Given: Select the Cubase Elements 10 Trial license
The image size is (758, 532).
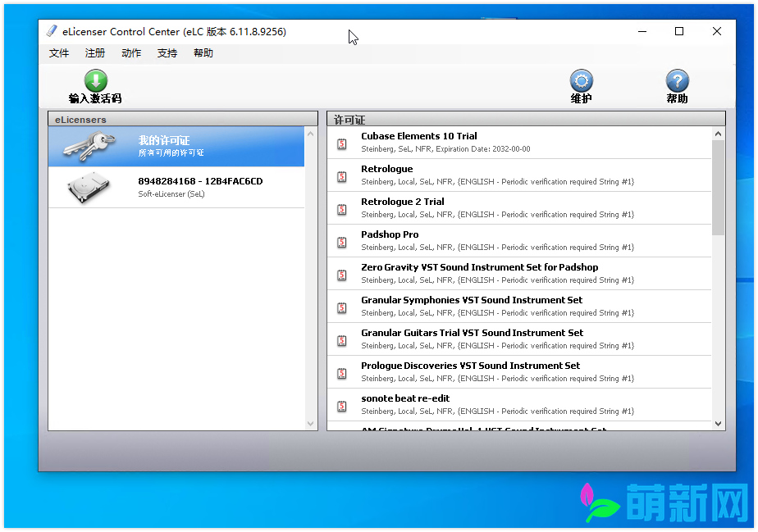Looking at the screenshot, I should click(x=519, y=143).
